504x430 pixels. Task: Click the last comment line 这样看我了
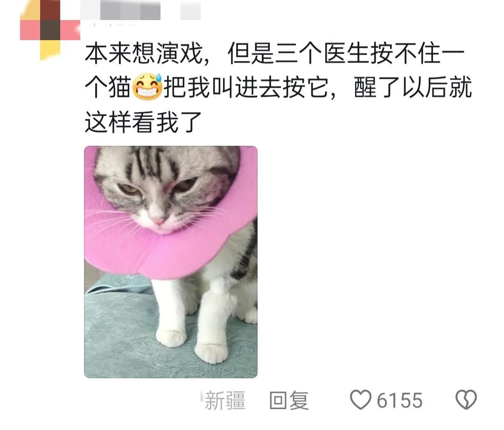143,122
